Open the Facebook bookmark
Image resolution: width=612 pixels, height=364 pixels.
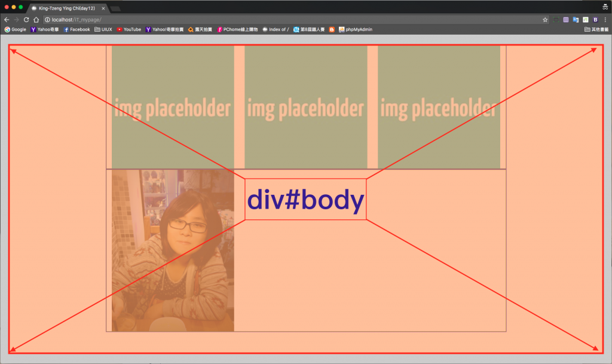click(x=76, y=29)
